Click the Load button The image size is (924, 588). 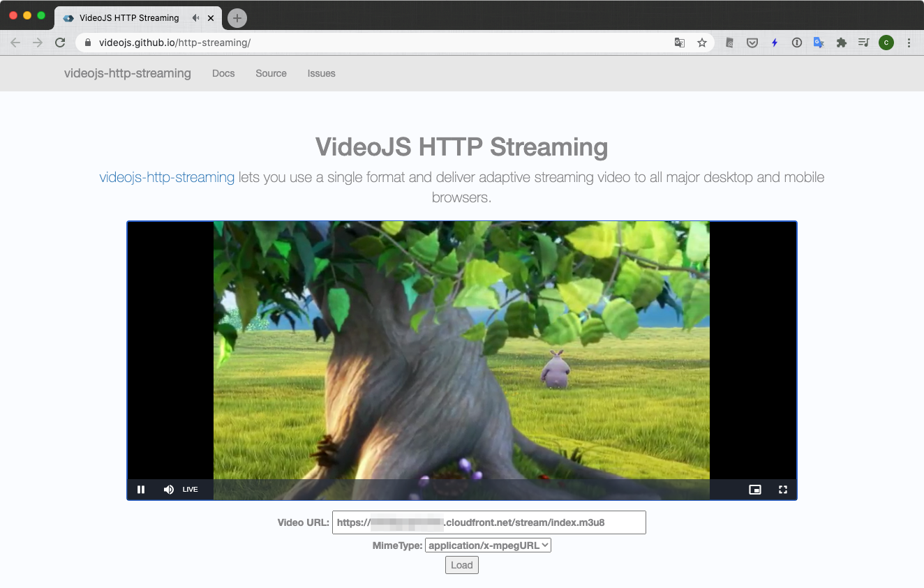tap(462, 565)
